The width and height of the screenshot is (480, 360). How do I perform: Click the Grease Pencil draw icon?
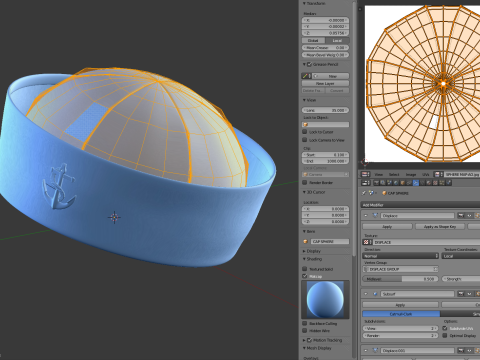coord(306,76)
